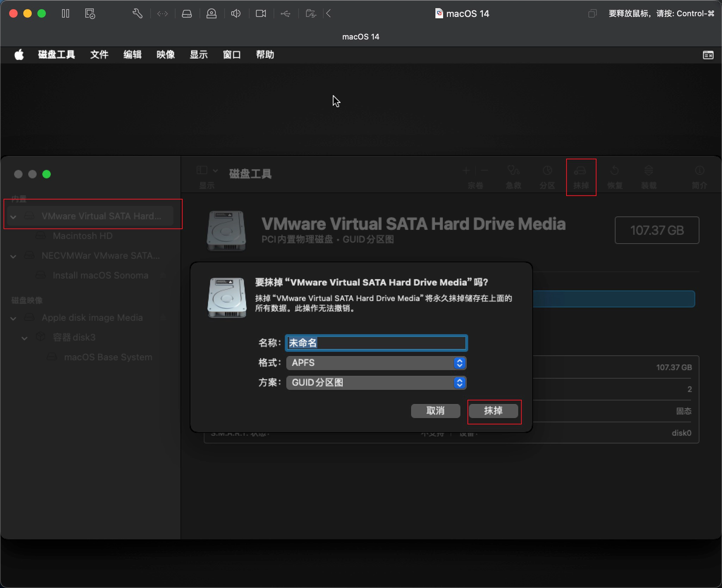Click the VMware sound device icon
Image resolution: width=722 pixels, height=588 pixels.
pos(236,13)
